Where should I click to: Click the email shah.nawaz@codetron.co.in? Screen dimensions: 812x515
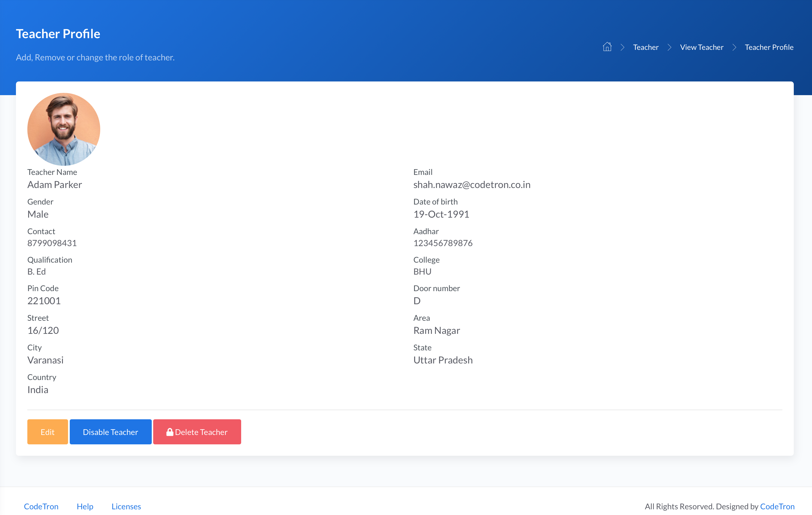click(472, 185)
